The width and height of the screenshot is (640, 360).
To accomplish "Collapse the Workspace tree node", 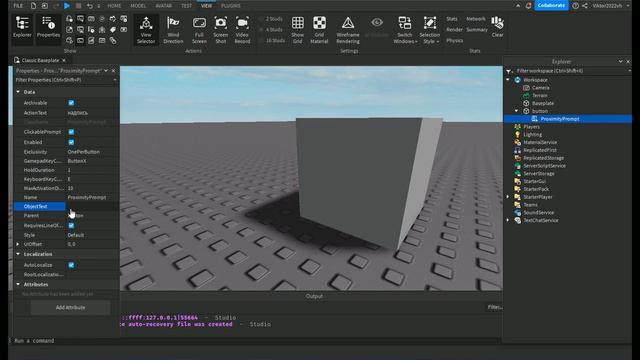I will point(508,80).
